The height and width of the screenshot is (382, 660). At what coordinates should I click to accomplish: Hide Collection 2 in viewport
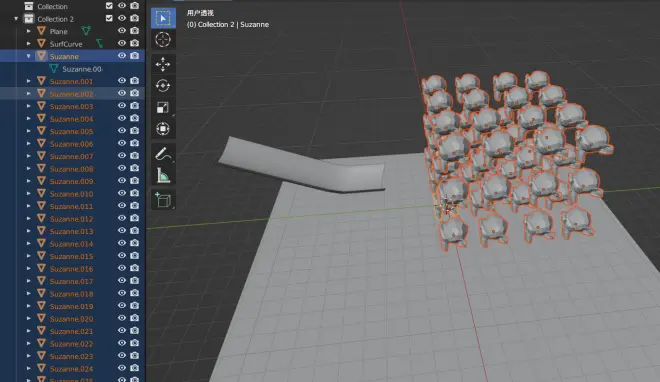click(x=122, y=18)
